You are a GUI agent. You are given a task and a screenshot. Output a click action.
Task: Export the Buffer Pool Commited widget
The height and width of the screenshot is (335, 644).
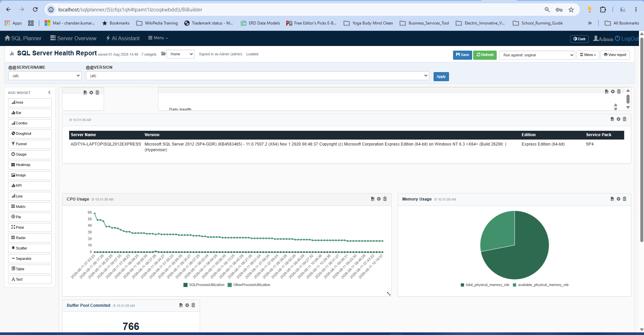coord(181,305)
